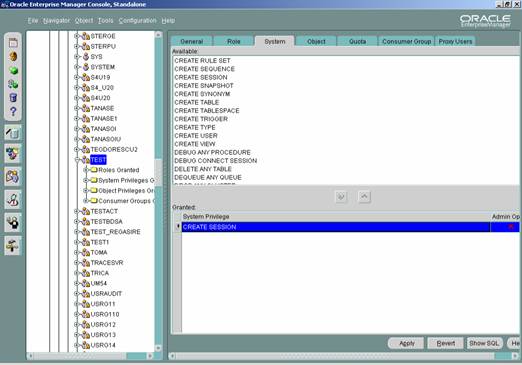Click the Apply button
The width and height of the screenshot is (522, 365).
tap(407, 343)
